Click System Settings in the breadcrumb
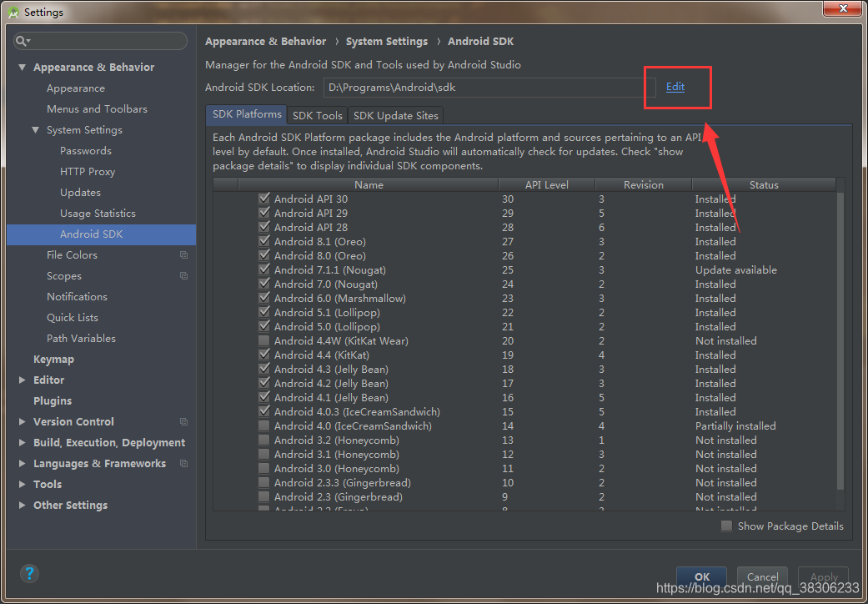 coord(387,42)
